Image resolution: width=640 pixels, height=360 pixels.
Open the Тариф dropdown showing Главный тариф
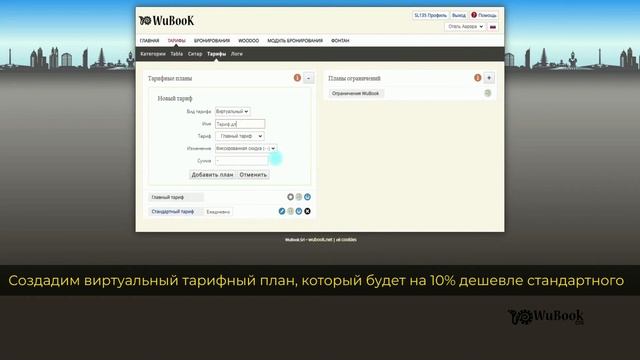(x=240, y=136)
